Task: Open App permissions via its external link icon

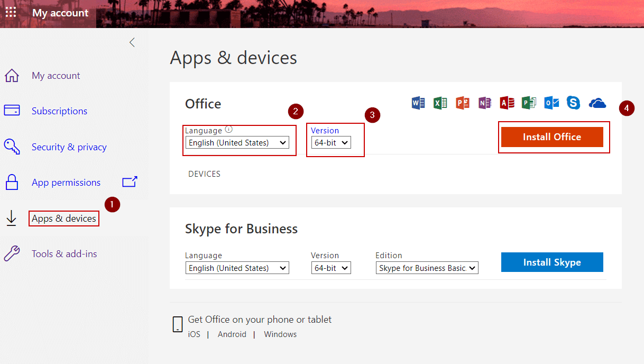Action: pos(130,182)
